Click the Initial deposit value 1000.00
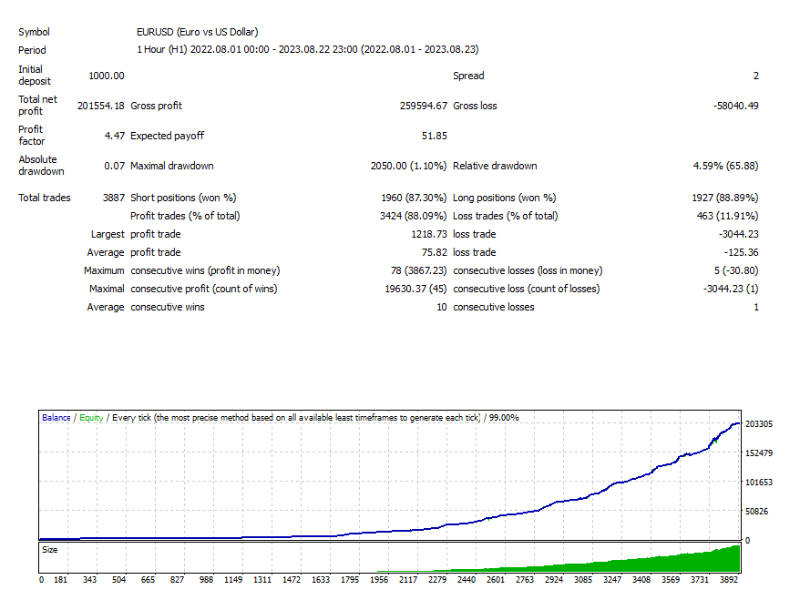 pos(105,76)
